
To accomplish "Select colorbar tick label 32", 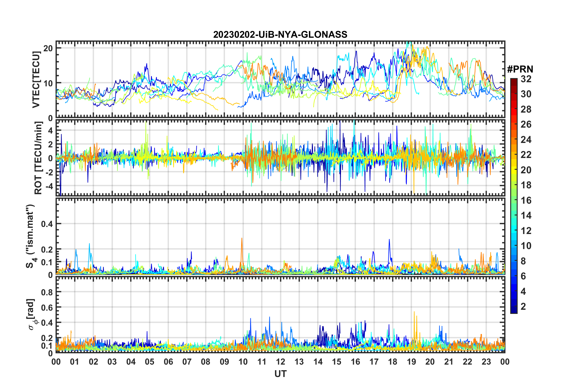I will (x=526, y=79).
